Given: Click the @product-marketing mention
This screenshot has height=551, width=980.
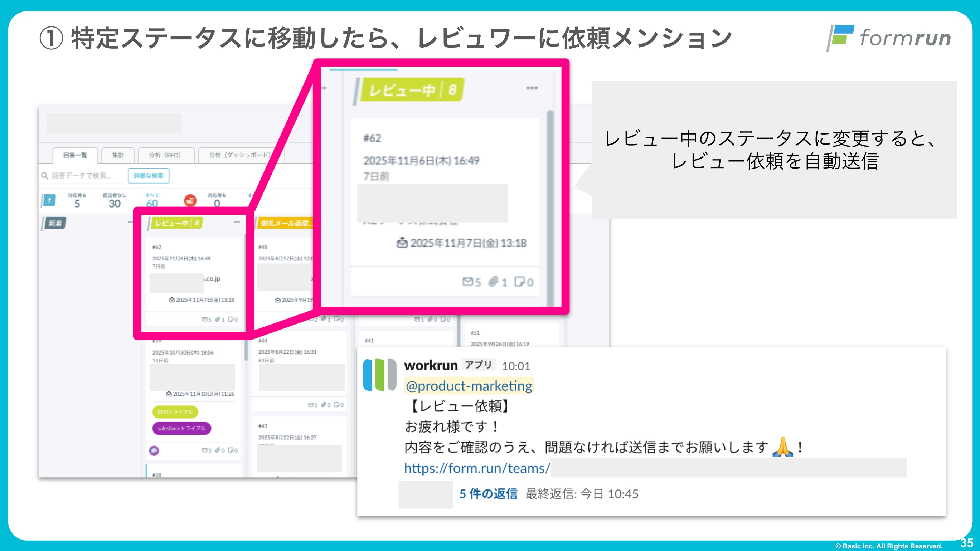Looking at the screenshot, I should (469, 386).
